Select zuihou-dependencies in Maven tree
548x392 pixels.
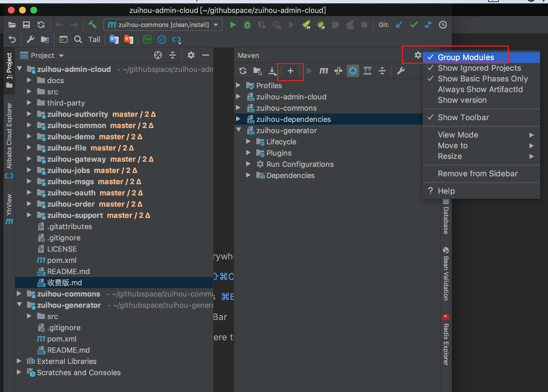click(x=329, y=119)
